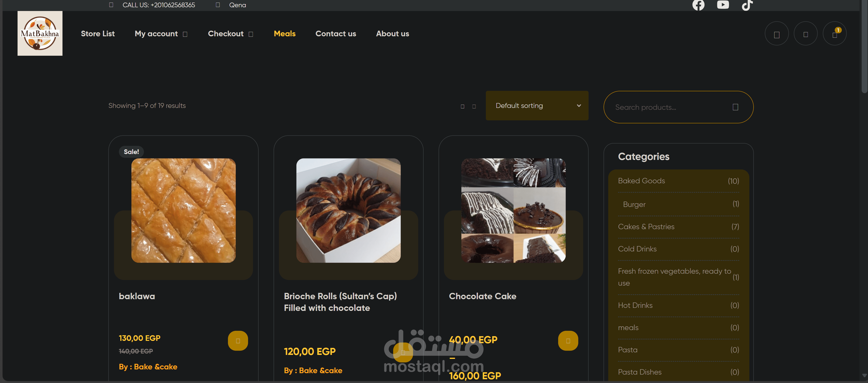Select the Cakes & Pastries category

(678, 227)
